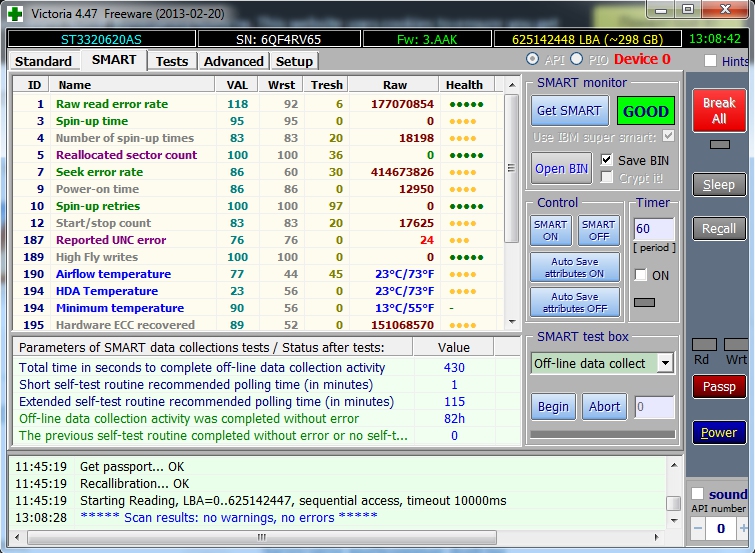Click the Recall button
Image resolution: width=755 pixels, height=553 pixels.
(718, 228)
